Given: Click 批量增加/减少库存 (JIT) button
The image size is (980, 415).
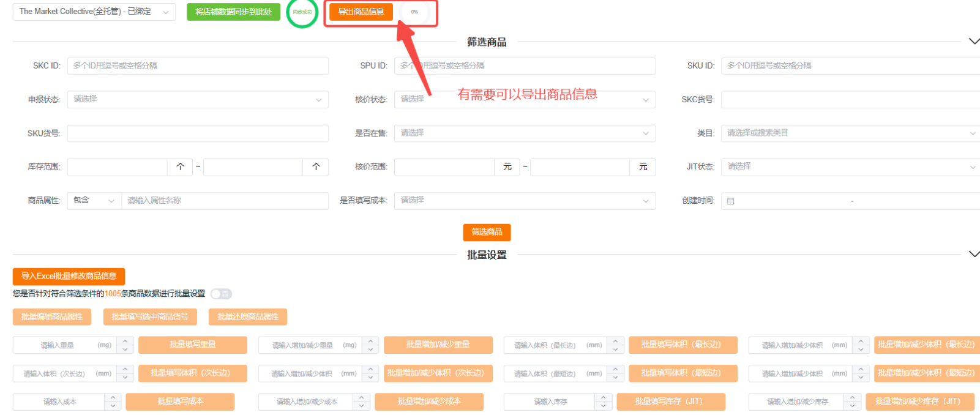Looking at the screenshot, I should click(920, 402).
